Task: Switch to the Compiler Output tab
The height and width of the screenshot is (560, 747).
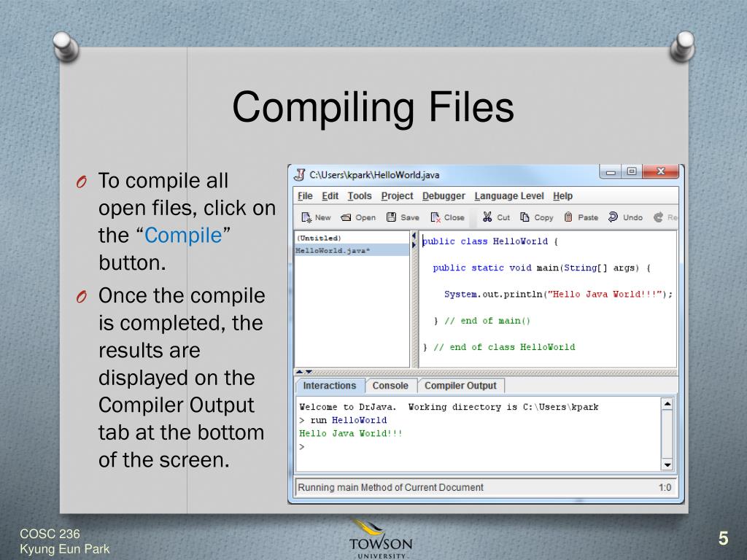Action: 460,386
